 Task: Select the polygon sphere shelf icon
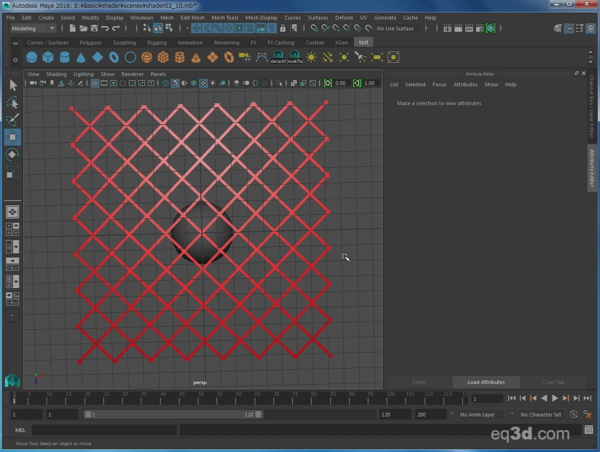click(32, 58)
